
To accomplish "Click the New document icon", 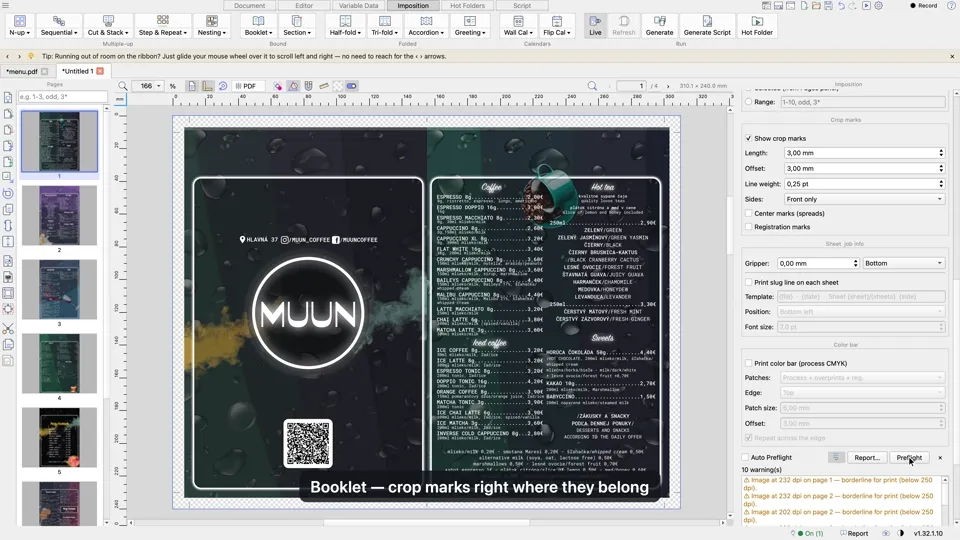I will point(803,6).
